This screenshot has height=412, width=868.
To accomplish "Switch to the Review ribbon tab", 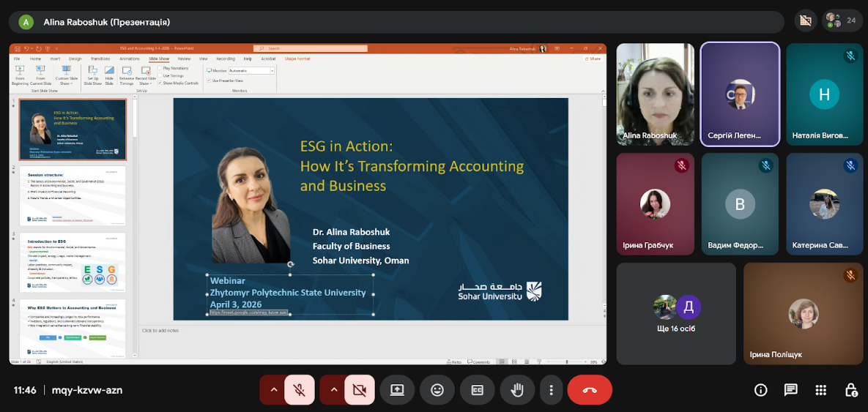I will click(184, 59).
